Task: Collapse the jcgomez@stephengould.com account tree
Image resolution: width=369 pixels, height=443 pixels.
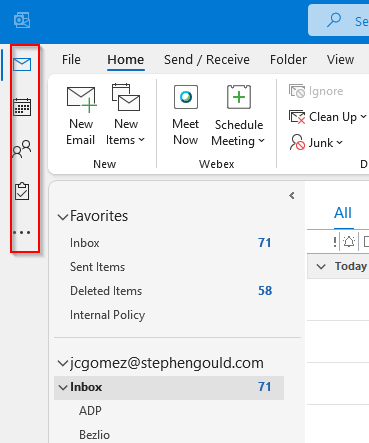Action: coord(63,363)
